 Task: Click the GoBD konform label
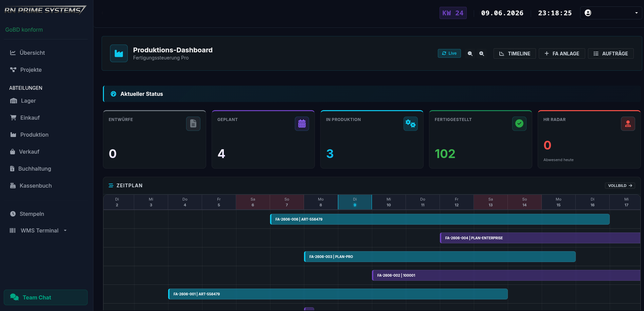(24, 30)
